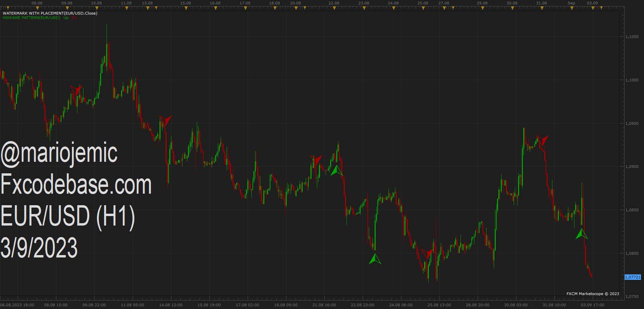644x309 pixels.
Task: Select the WATERMARK WITH PLACEMENT indicator label
Action: 50,13
